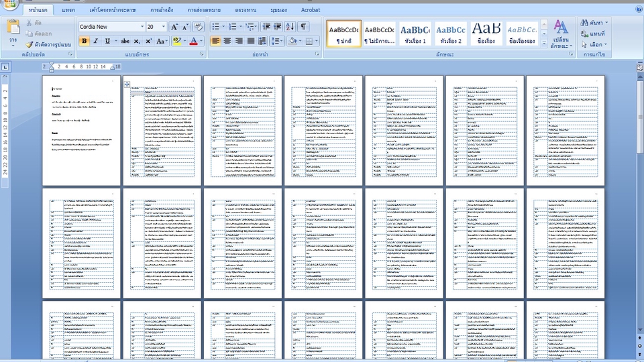Viewport: 644px width, 362px height.
Task: Click the Borders icon
Action: click(x=309, y=41)
